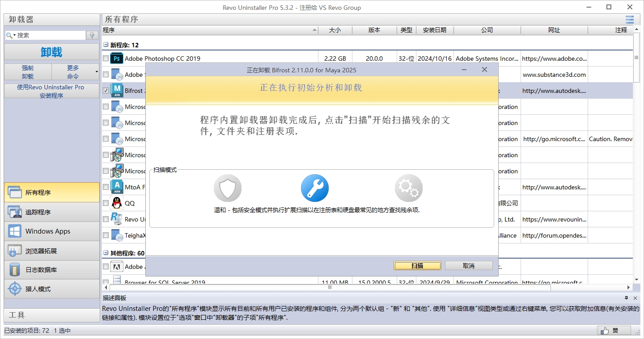Sort by the 安装日期 column
Viewport: 644px width, 339px height.
pyautogui.click(x=434, y=30)
